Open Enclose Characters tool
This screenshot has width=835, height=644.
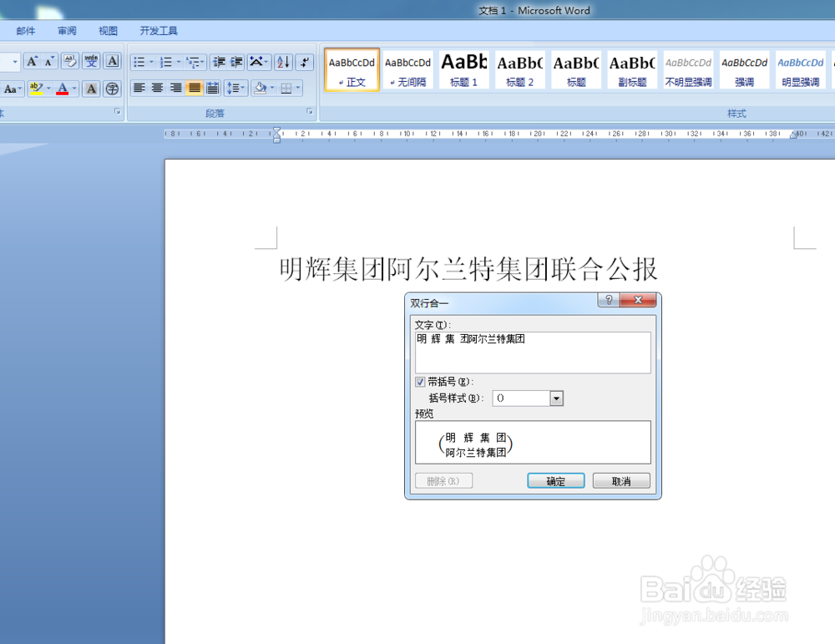coord(112,89)
